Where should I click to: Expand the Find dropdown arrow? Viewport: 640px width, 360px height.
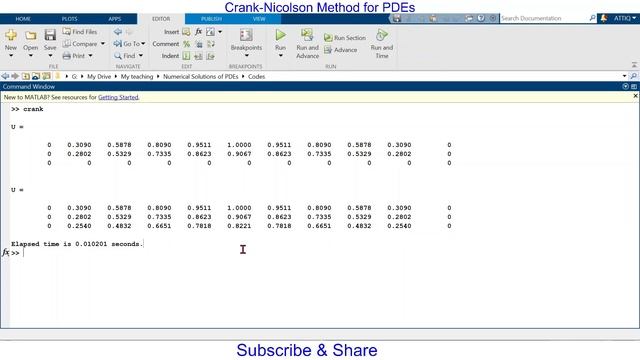coord(141,56)
